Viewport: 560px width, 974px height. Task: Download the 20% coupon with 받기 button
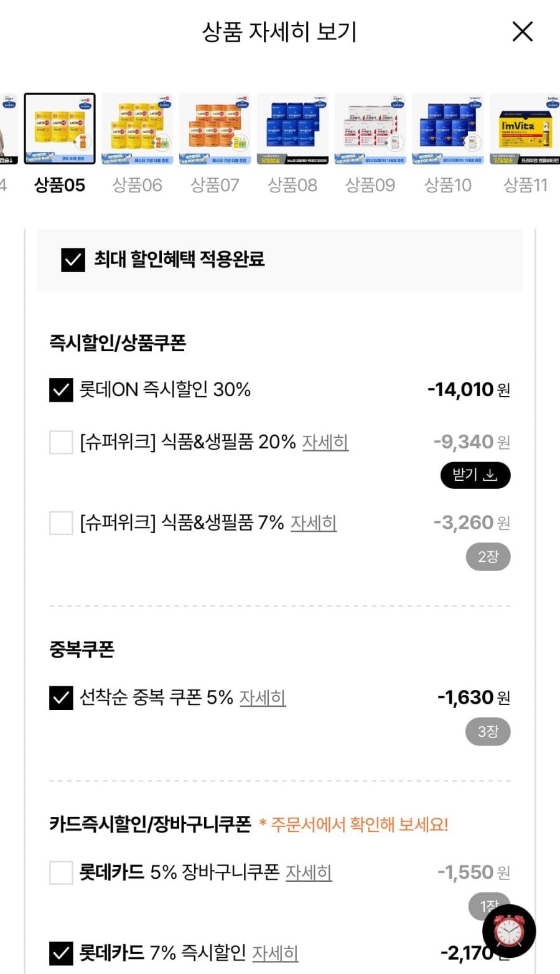(x=475, y=475)
